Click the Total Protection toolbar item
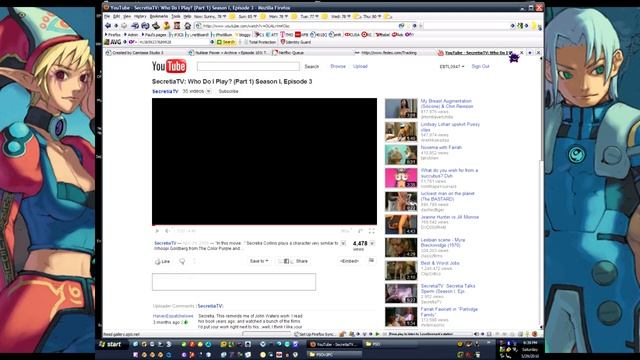The width and height of the screenshot is (640, 360). [x=260, y=42]
